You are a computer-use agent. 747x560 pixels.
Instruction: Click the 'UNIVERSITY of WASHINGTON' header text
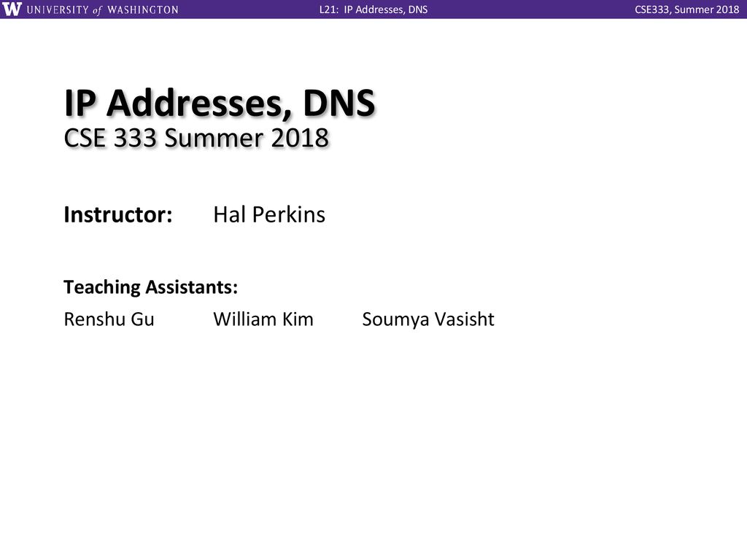[102, 9]
